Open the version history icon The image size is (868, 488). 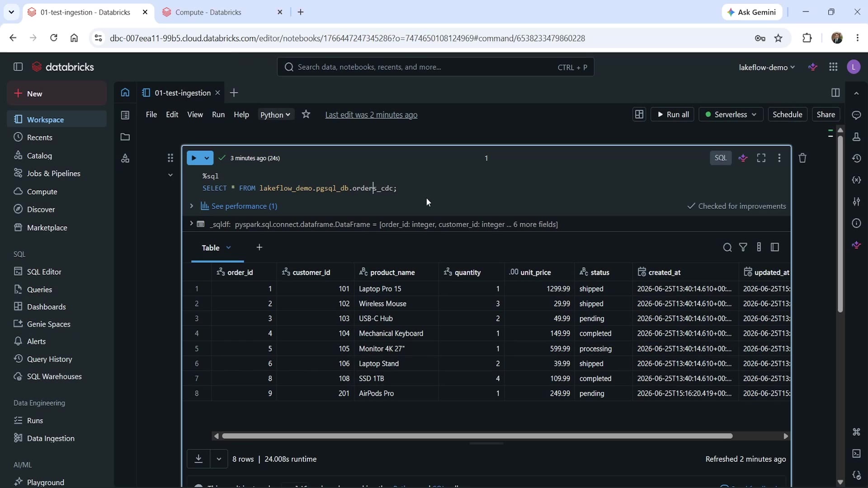pyautogui.click(x=856, y=159)
